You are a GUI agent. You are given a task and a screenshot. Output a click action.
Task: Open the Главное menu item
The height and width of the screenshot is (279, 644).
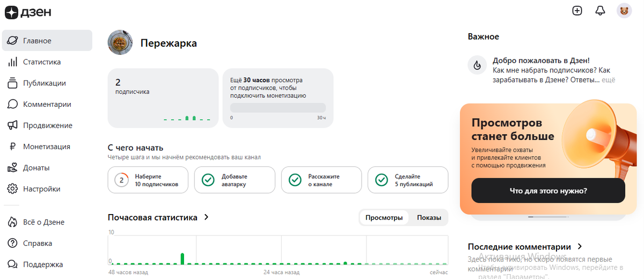point(47,41)
